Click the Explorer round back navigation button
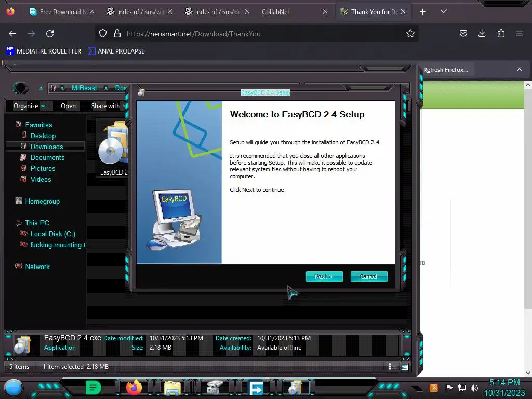532x399 pixels. (x=21, y=88)
